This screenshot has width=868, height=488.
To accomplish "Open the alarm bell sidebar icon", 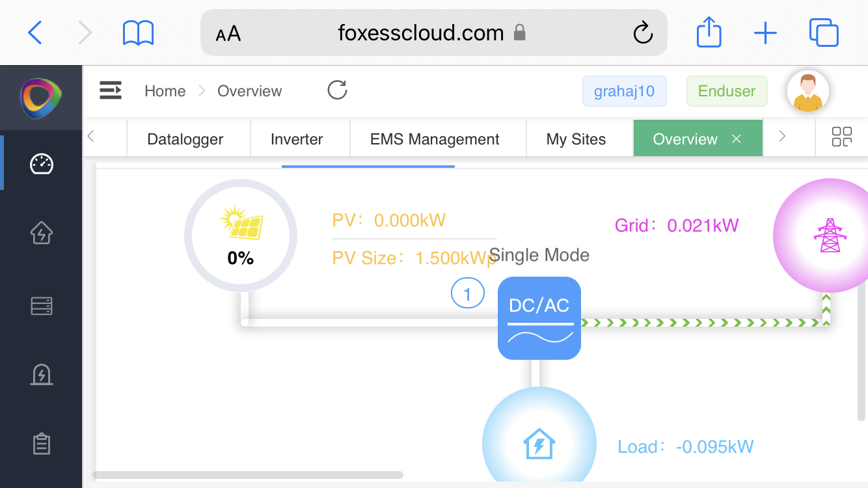I will coord(42,375).
